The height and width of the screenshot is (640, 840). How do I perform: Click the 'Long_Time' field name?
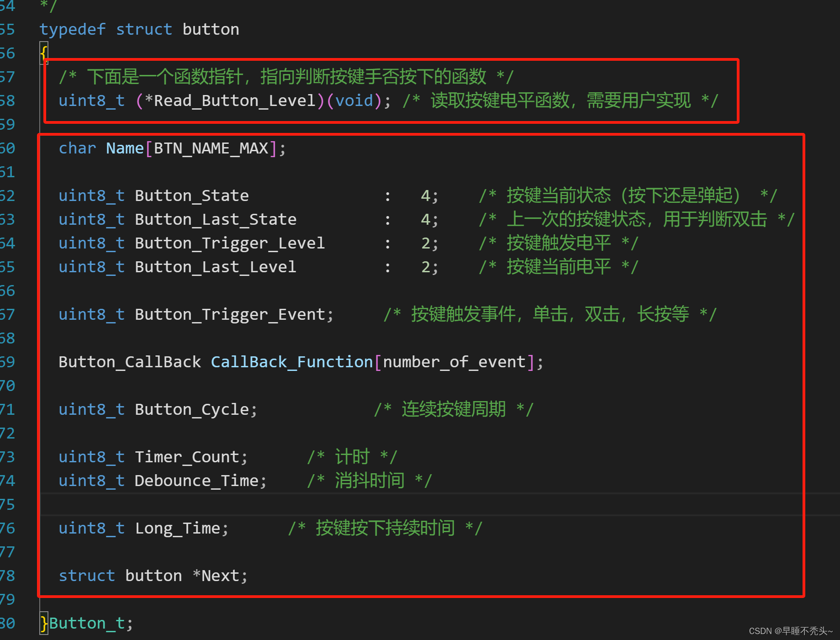[x=177, y=529]
